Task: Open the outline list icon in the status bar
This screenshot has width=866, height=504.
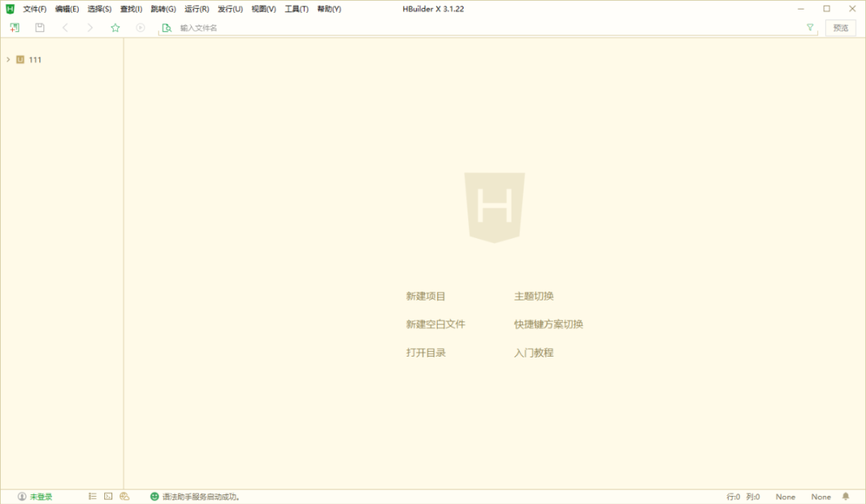Action: pyautogui.click(x=92, y=496)
